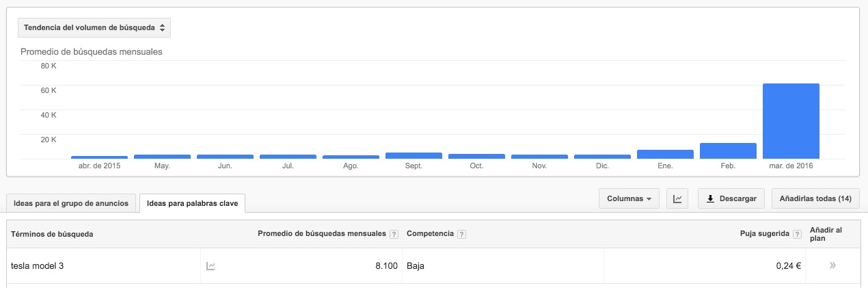This screenshot has width=868, height=288.
Task: Switch to Ideas para el grupo de anuncios tab
Action: [x=71, y=203]
